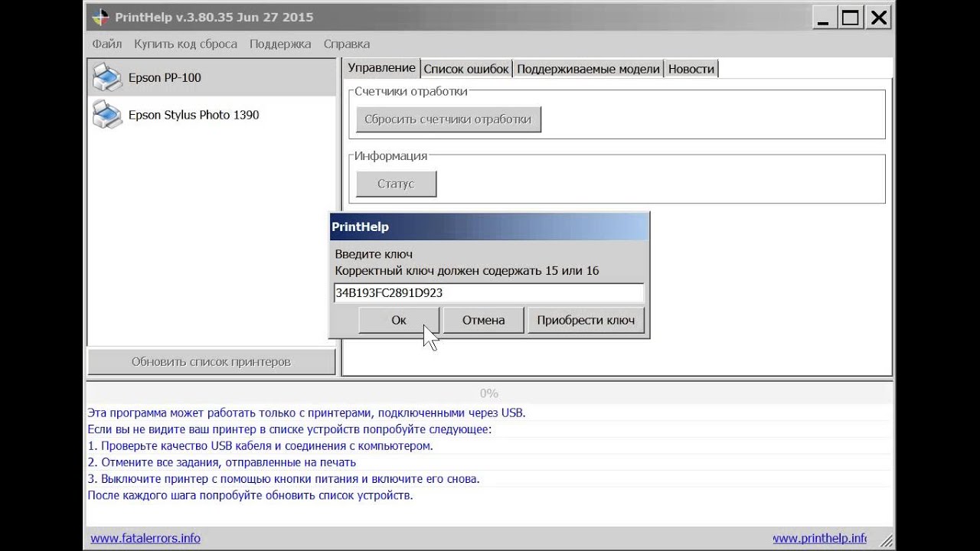Viewport: 980px width, 551px height.
Task: Click Сбросить счетчики отработки button
Action: (x=448, y=119)
